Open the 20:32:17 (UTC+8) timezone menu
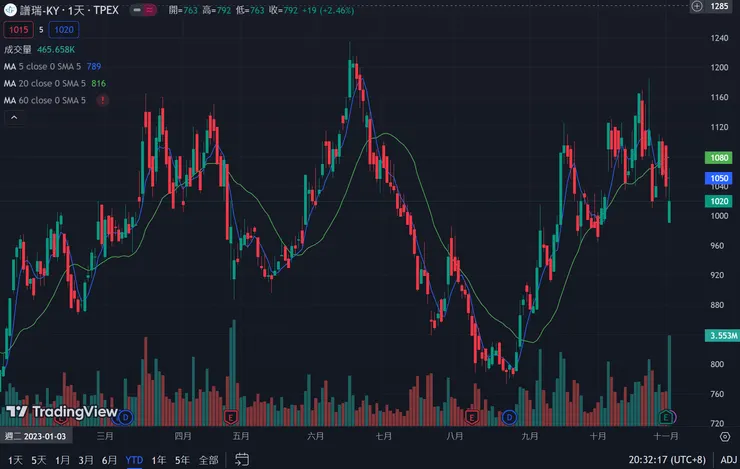This screenshot has width=740, height=469. (667, 460)
